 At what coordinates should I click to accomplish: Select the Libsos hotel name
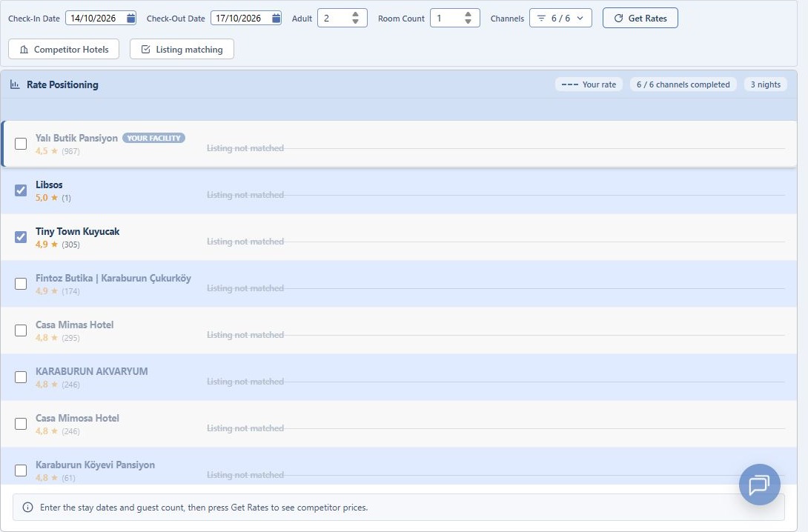click(x=49, y=185)
